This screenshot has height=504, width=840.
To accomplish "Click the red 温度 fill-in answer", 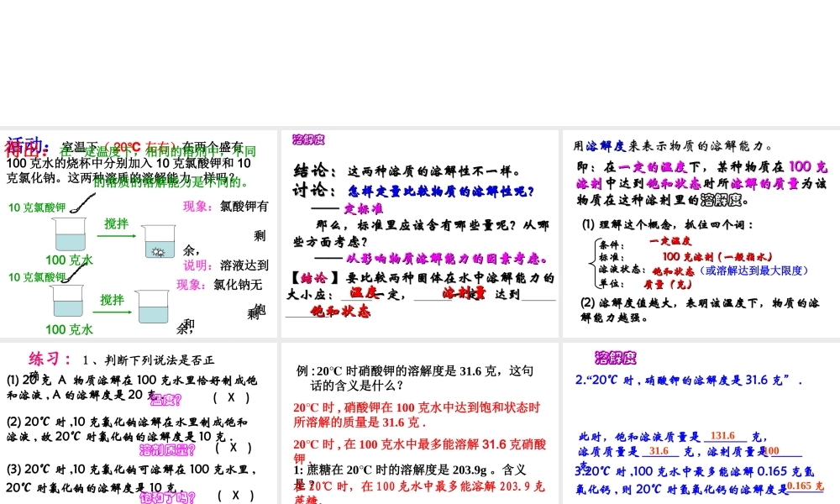I will tap(364, 292).
